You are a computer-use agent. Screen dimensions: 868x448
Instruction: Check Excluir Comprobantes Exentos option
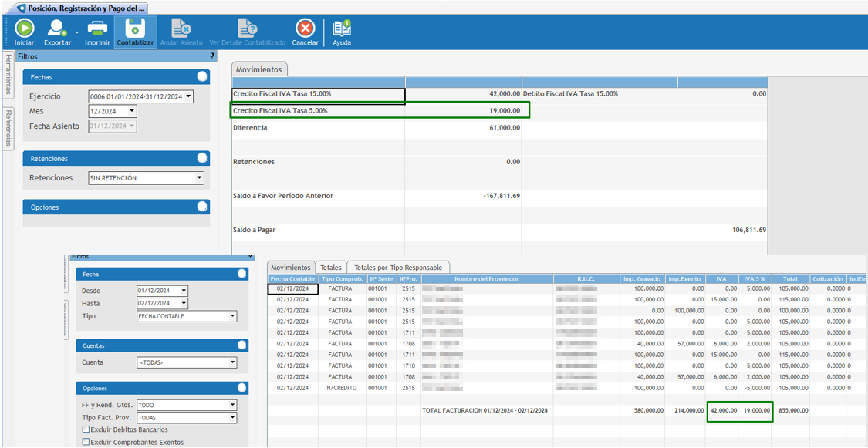point(86,442)
